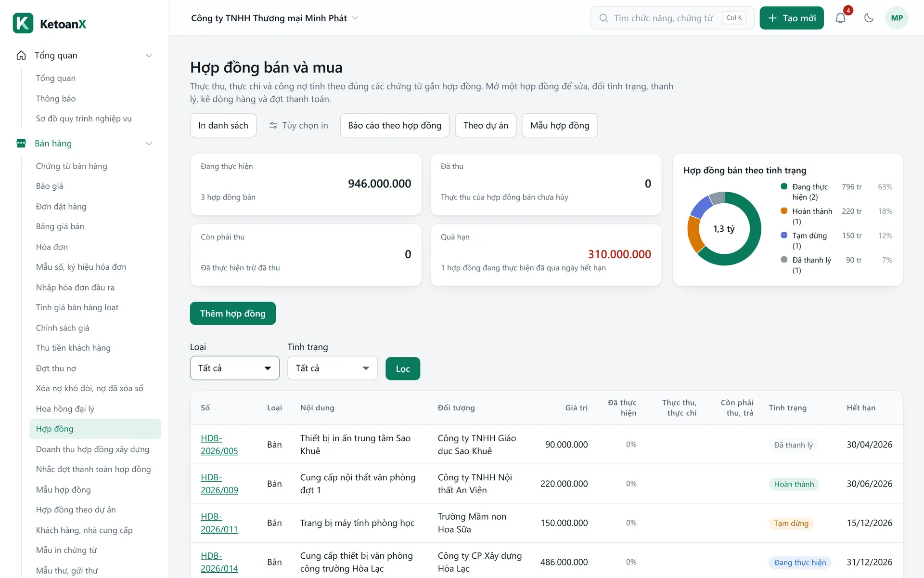Open Nhắc đợt thanh toán hợp đồng
The image size is (924, 578).
pos(95,469)
